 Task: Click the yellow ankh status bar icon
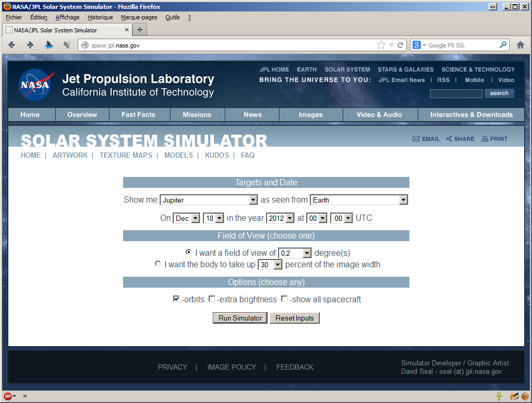499,396
